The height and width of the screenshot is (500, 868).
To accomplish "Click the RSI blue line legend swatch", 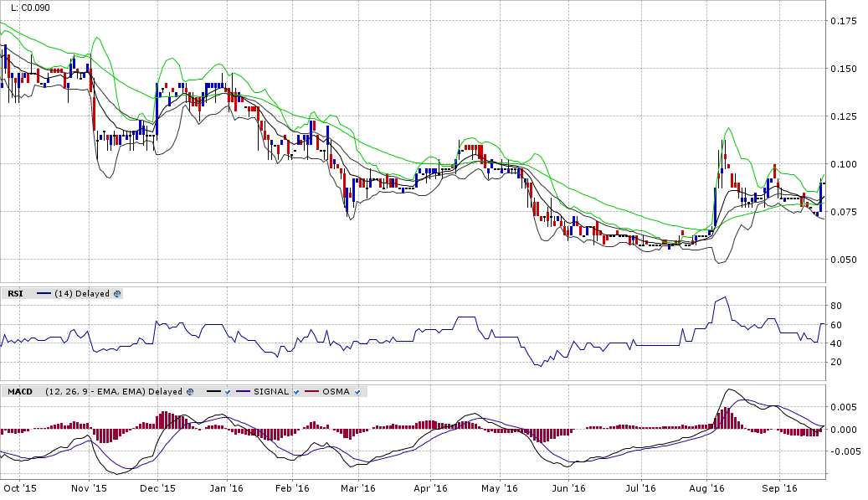I will [44, 294].
